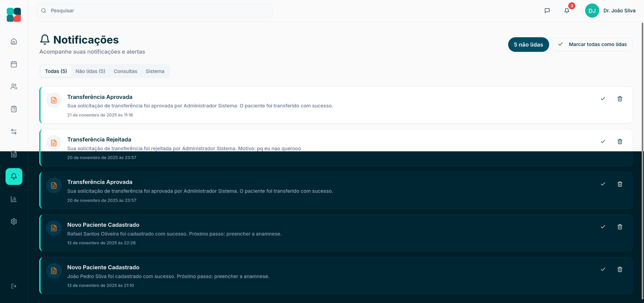Click Marcar todas como lidas button

(x=592, y=44)
